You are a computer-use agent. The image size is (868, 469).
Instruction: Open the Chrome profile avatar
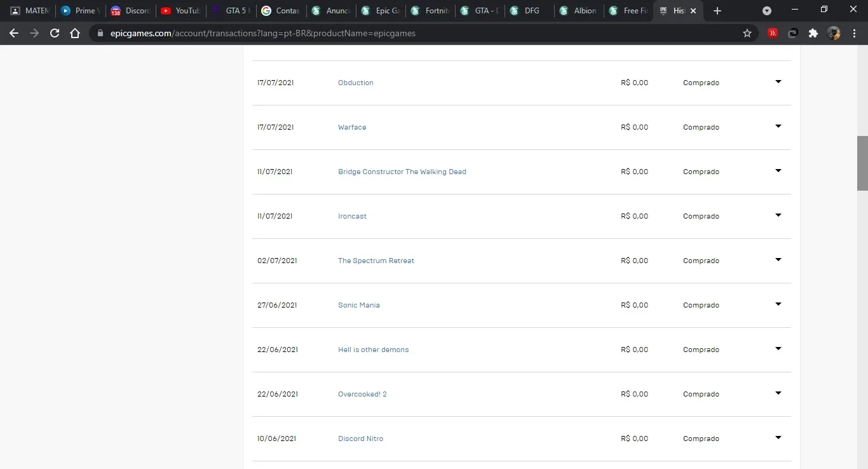[834, 33]
